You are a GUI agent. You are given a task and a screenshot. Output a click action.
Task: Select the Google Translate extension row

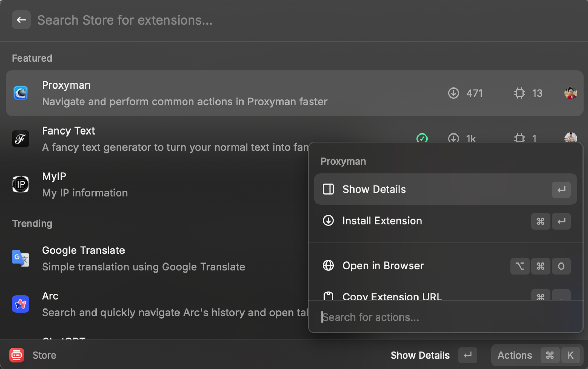coord(157,258)
